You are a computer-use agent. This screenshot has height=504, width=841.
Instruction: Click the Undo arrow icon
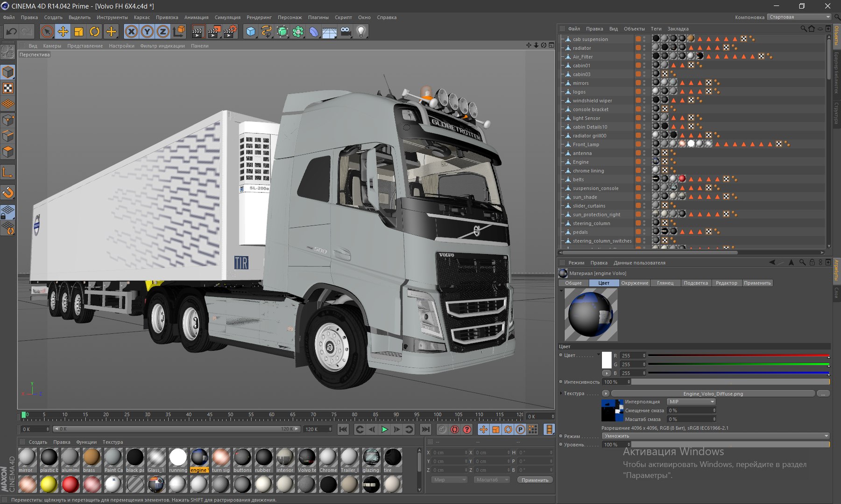(x=11, y=32)
